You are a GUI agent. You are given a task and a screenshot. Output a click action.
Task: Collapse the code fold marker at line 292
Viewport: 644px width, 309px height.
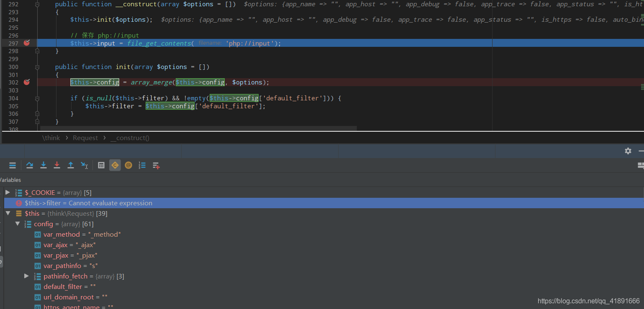[x=37, y=4]
